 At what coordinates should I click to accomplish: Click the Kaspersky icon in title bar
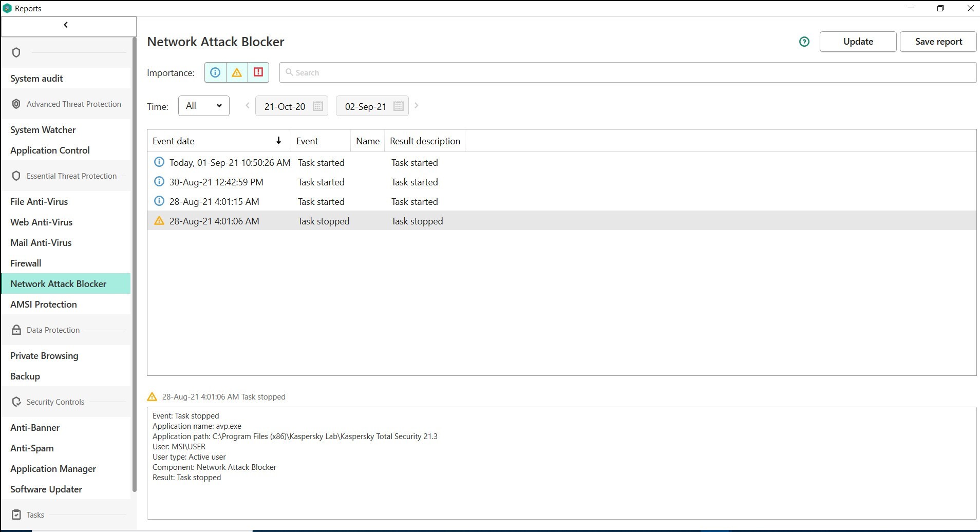7,8
